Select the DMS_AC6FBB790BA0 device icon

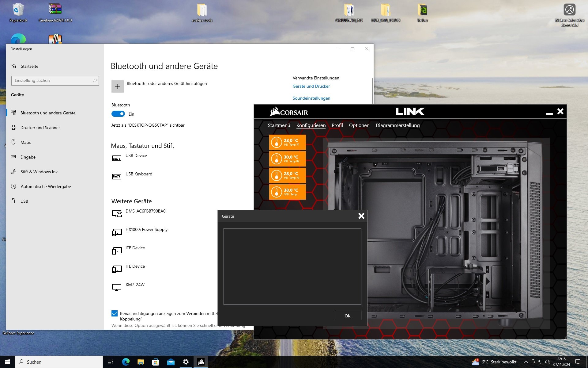(x=117, y=214)
